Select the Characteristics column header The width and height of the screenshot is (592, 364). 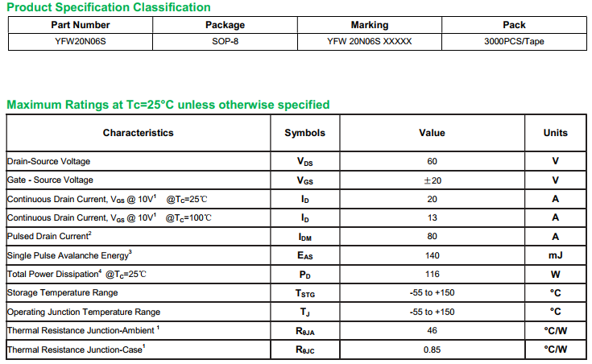138,133
